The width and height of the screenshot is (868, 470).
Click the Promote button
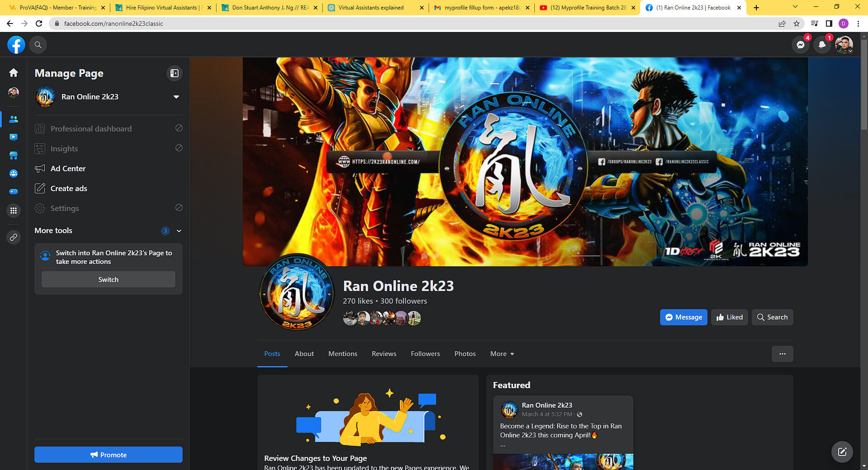(108, 455)
